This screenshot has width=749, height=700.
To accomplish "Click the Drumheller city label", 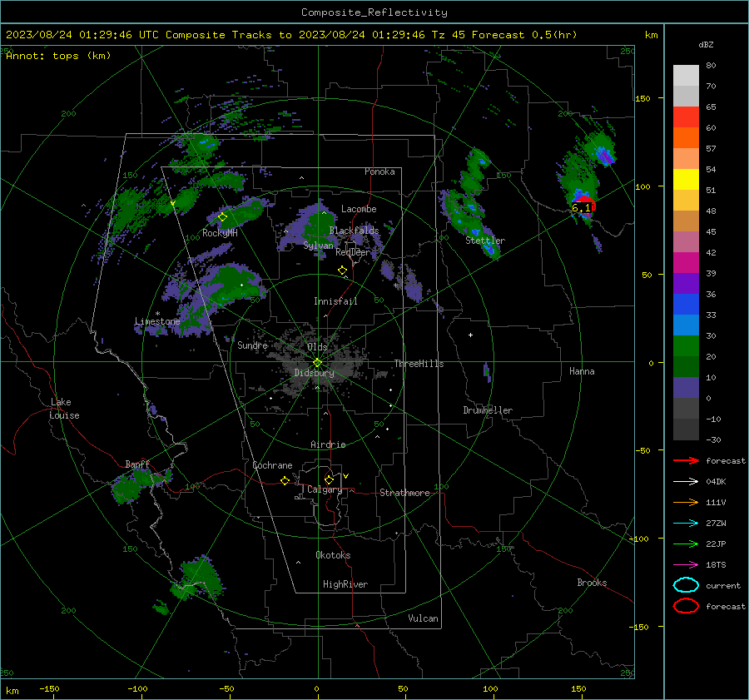I will (488, 410).
